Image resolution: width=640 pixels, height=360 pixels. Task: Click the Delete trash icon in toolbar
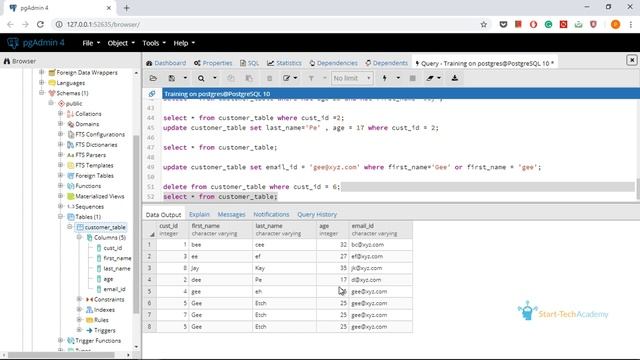click(269, 78)
